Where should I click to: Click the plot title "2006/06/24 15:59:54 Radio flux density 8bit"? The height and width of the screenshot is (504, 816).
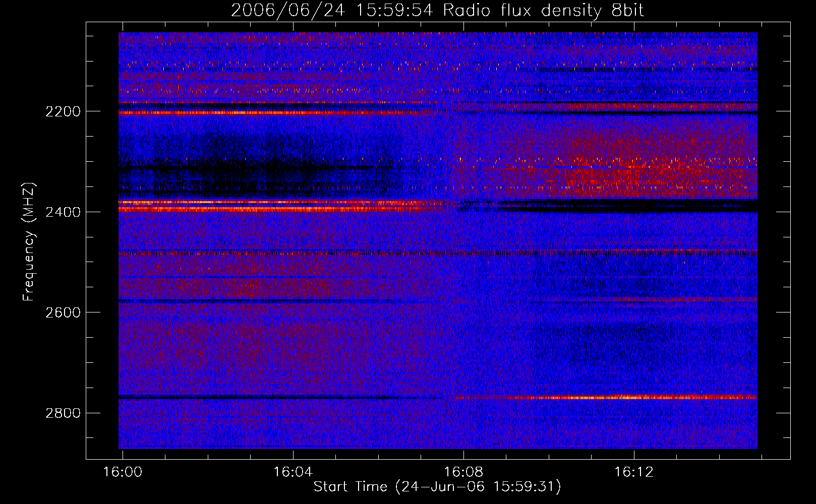point(437,11)
